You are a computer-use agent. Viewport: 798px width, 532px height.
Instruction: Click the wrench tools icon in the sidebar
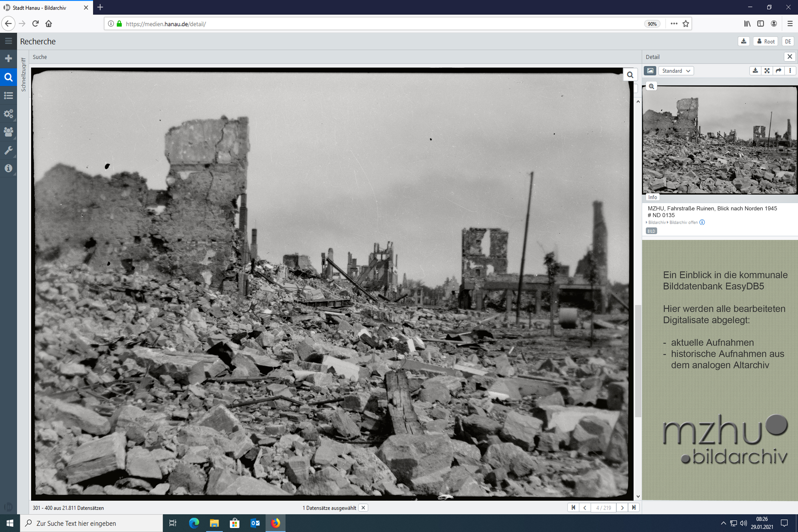tap(9, 150)
